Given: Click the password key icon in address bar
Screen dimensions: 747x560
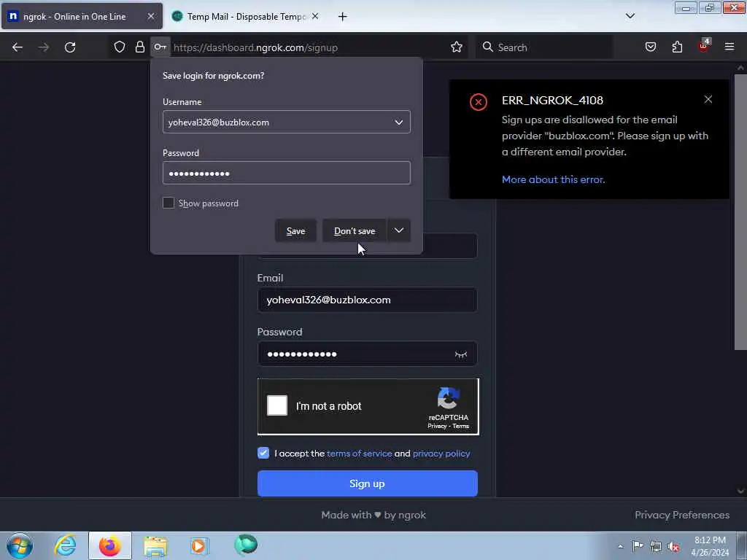Looking at the screenshot, I should coord(160,47).
